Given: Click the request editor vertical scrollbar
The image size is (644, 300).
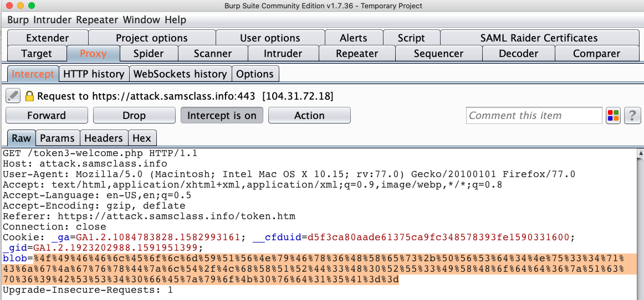Looking at the screenshot, I should pos(640,221).
